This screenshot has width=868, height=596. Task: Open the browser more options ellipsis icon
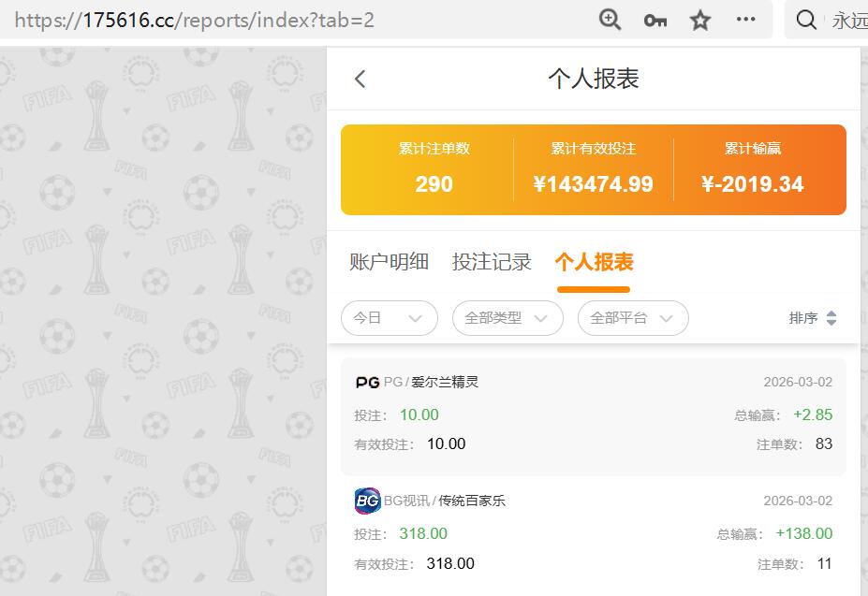(744, 19)
